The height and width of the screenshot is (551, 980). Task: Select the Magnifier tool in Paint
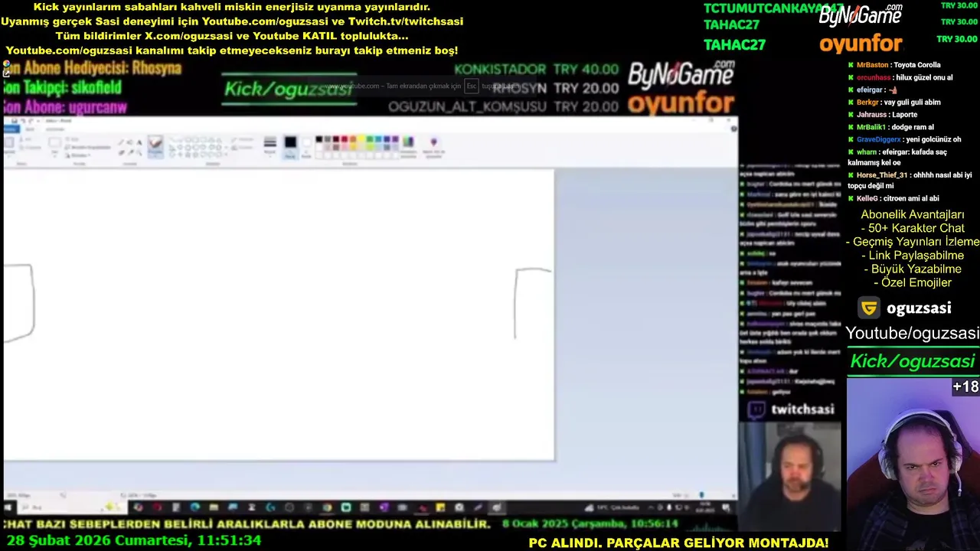139,152
